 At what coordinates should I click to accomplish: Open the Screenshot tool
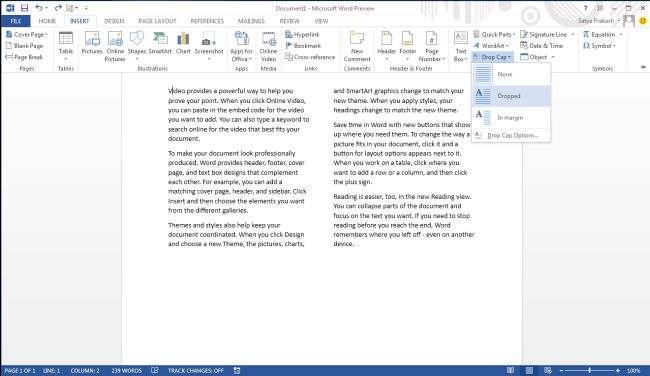click(209, 46)
